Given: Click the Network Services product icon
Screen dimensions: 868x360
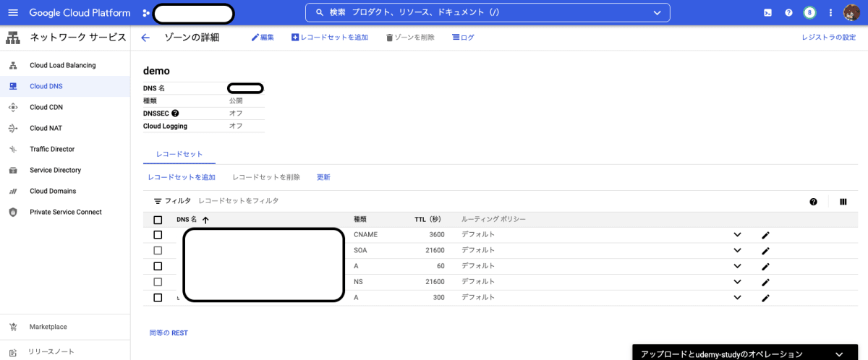Looking at the screenshot, I should pyautogui.click(x=12, y=38).
